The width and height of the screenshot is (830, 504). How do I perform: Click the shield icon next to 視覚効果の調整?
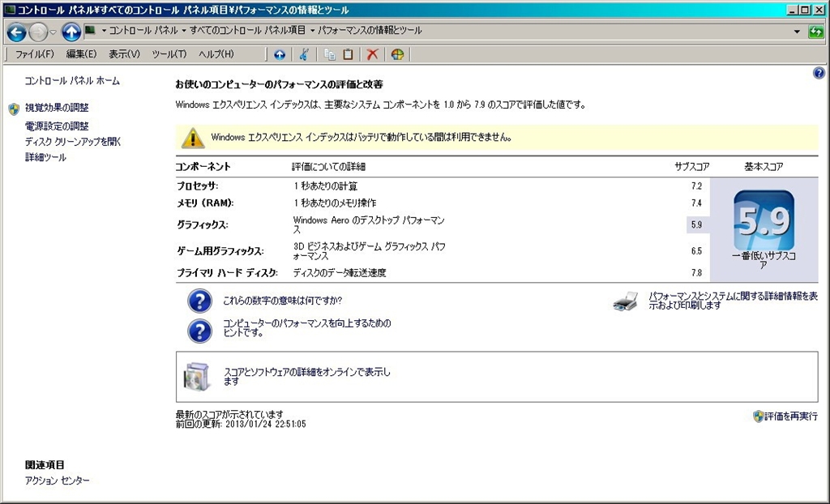(15, 109)
